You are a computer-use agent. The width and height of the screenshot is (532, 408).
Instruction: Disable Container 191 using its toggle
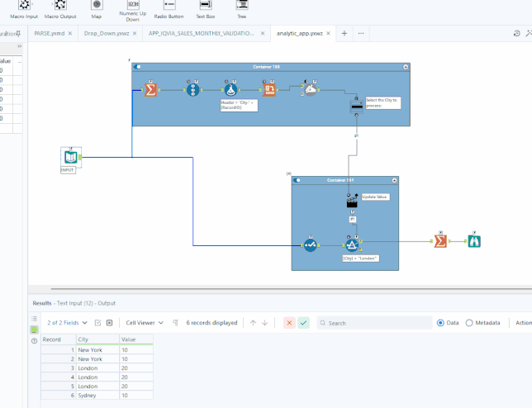point(297,180)
